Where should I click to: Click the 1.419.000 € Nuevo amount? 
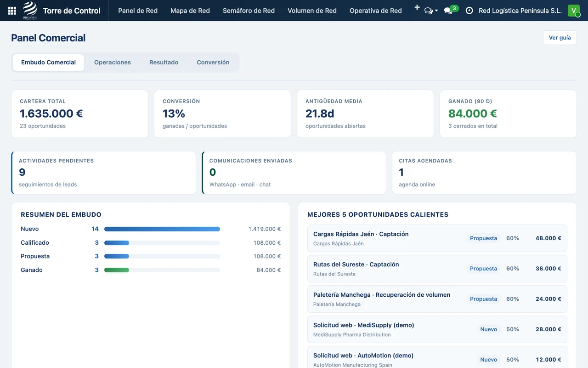click(x=265, y=229)
